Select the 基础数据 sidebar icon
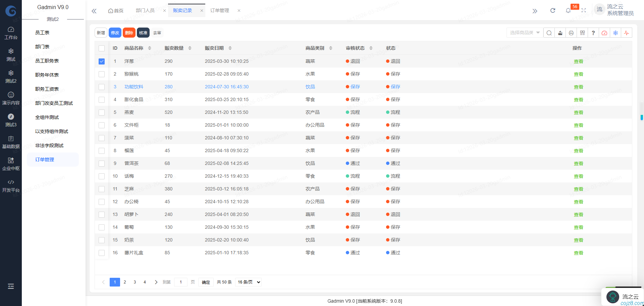 11,141
